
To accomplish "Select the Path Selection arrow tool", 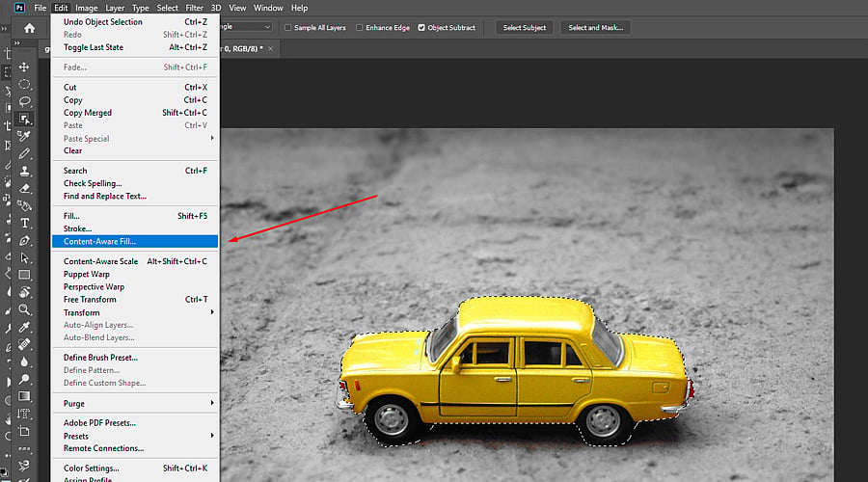I will 24,257.
